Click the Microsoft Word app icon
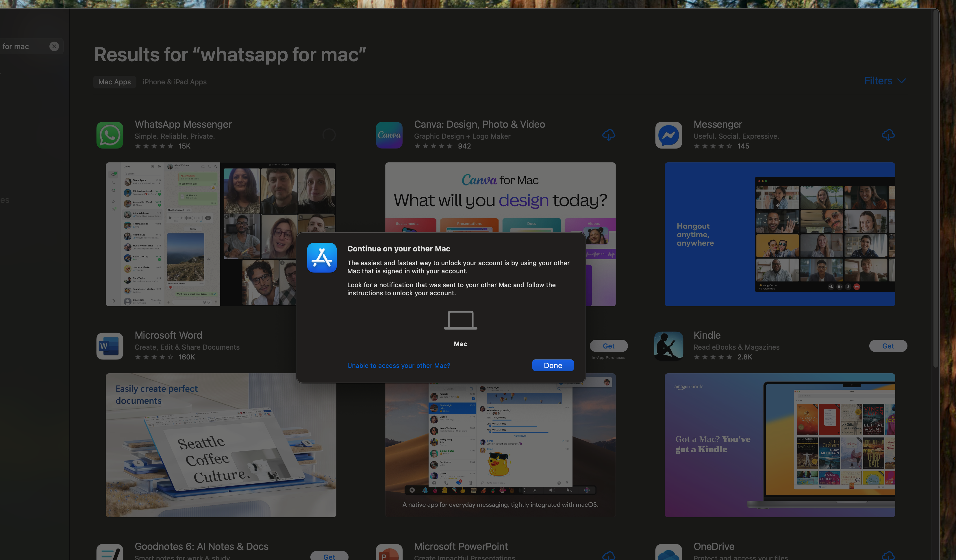 point(110,346)
